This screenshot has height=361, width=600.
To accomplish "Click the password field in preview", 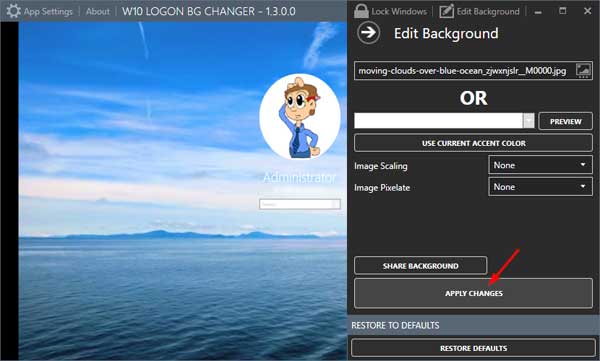I will pos(300,204).
